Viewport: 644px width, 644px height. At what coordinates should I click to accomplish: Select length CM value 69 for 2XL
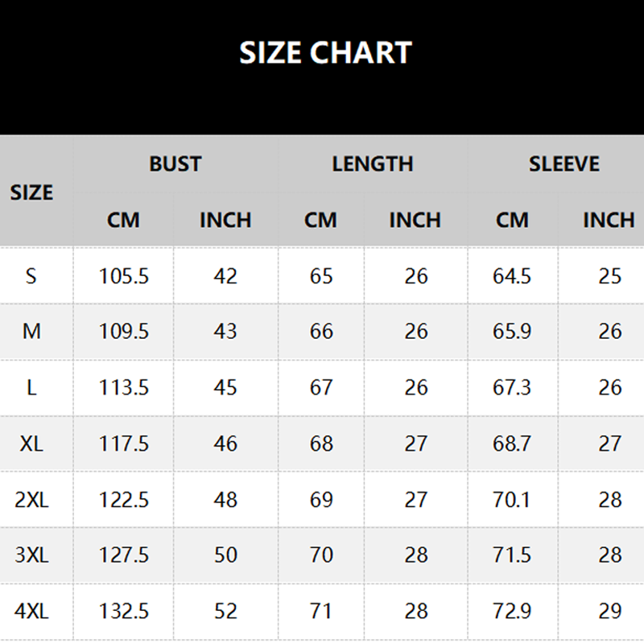pyautogui.click(x=321, y=499)
